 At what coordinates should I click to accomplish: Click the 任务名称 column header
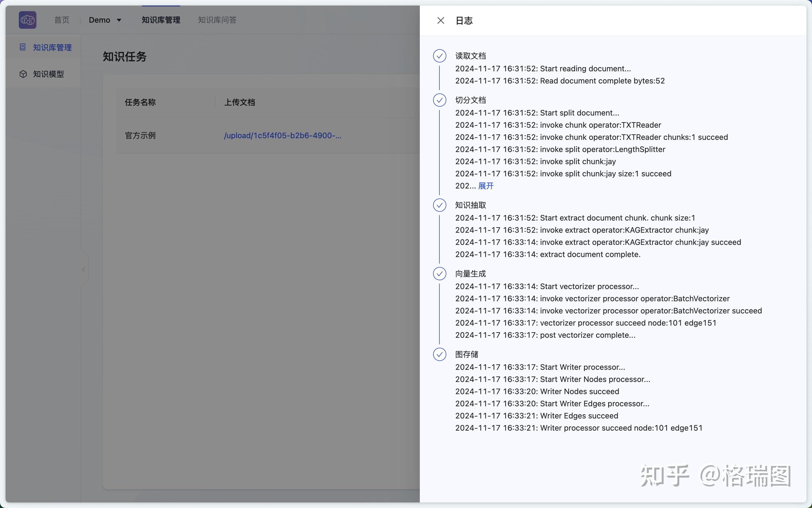pos(140,102)
